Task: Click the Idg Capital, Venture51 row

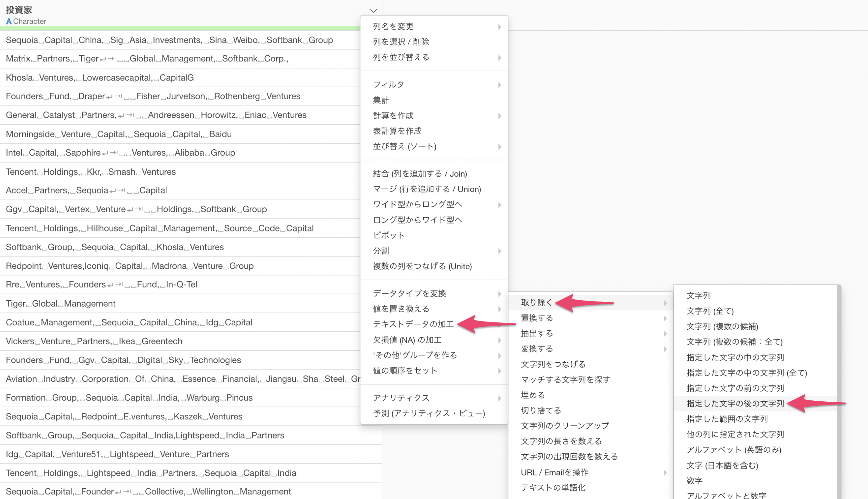Action: 191,454
